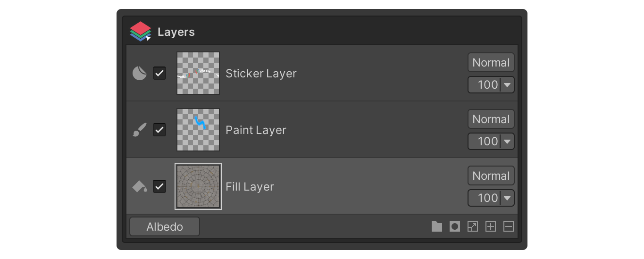644x259 pixels.
Task: Click the paintbrush icon beside Paint Layer
Action: pos(139,130)
